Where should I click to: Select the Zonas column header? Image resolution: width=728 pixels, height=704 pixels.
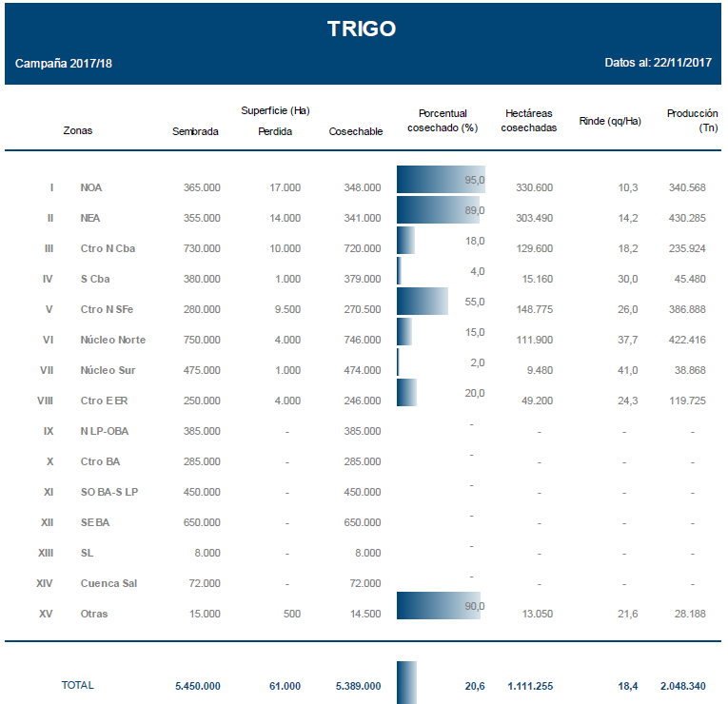point(78,131)
